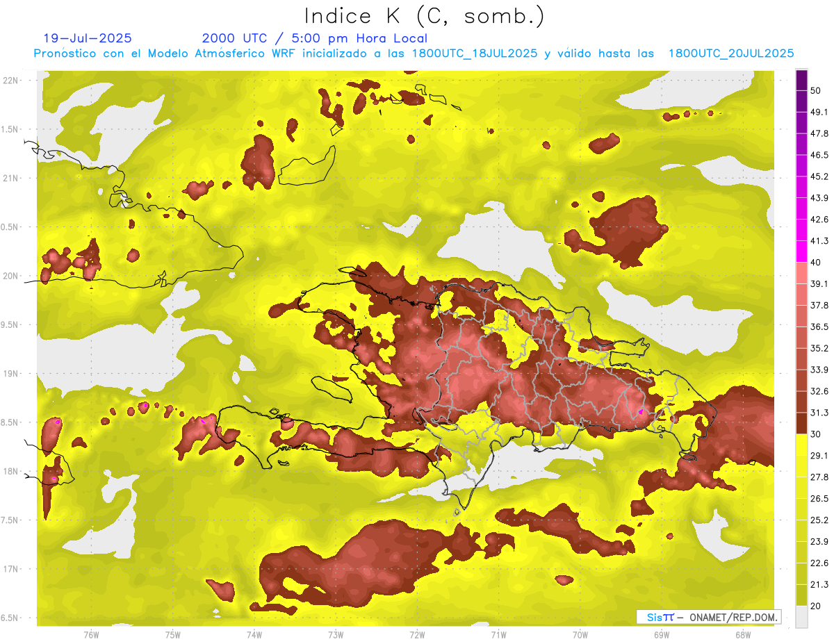This screenshot has height=644, width=834.
Task: Click the '2000 UTC / 5:00 pm Hora Local' text
Action: 314,38
